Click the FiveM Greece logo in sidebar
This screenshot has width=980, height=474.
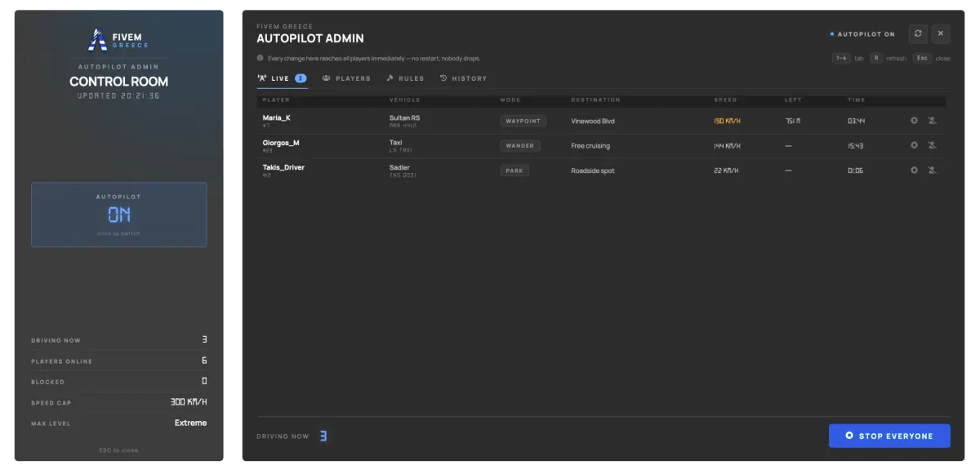point(118,38)
